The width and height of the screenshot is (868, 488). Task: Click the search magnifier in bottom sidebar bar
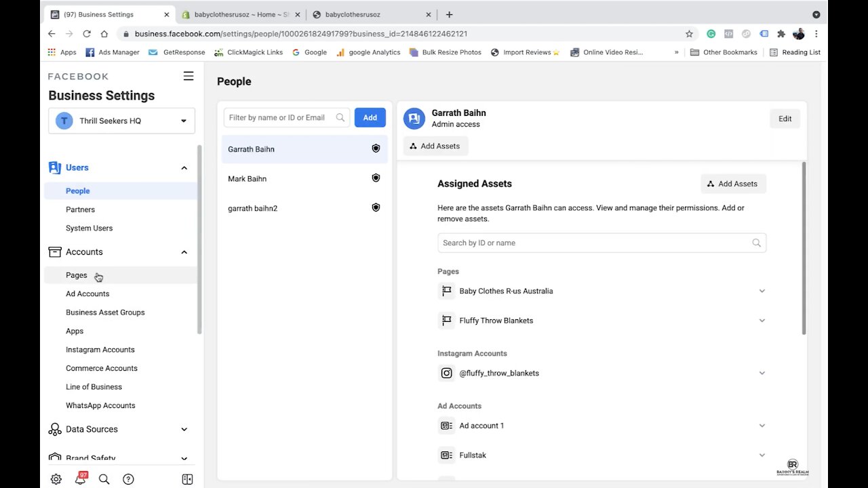pyautogui.click(x=104, y=479)
